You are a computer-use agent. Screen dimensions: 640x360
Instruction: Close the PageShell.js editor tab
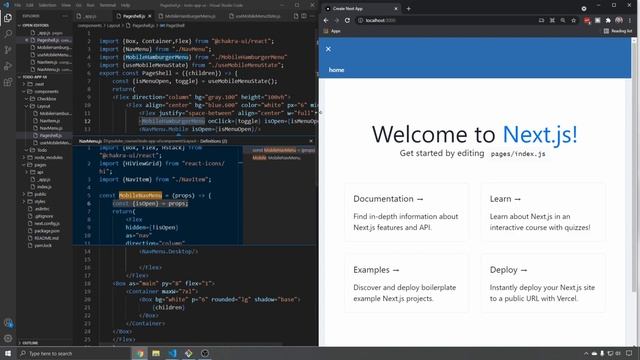[150, 16]
